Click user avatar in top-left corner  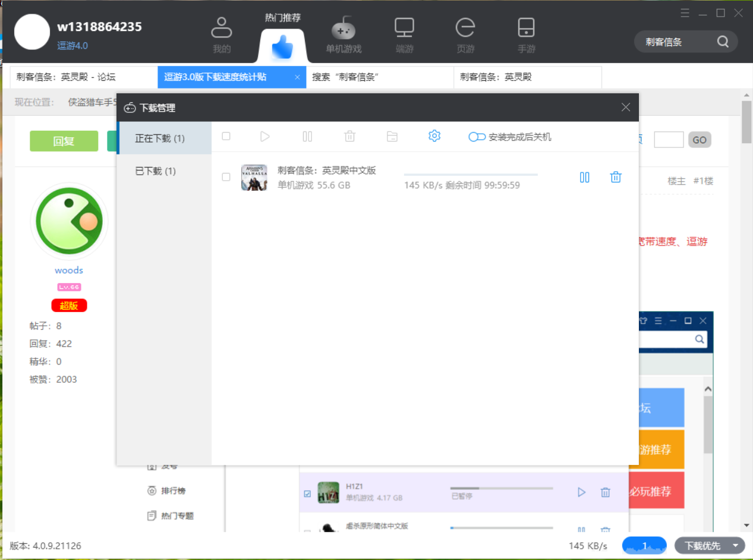(31, 32)
